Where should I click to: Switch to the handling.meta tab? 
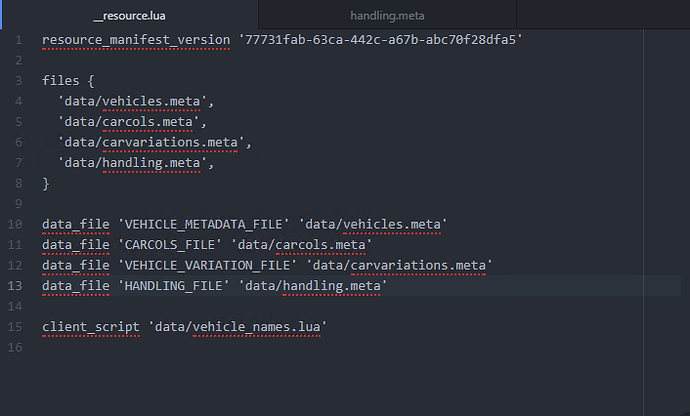pos(387,16)
